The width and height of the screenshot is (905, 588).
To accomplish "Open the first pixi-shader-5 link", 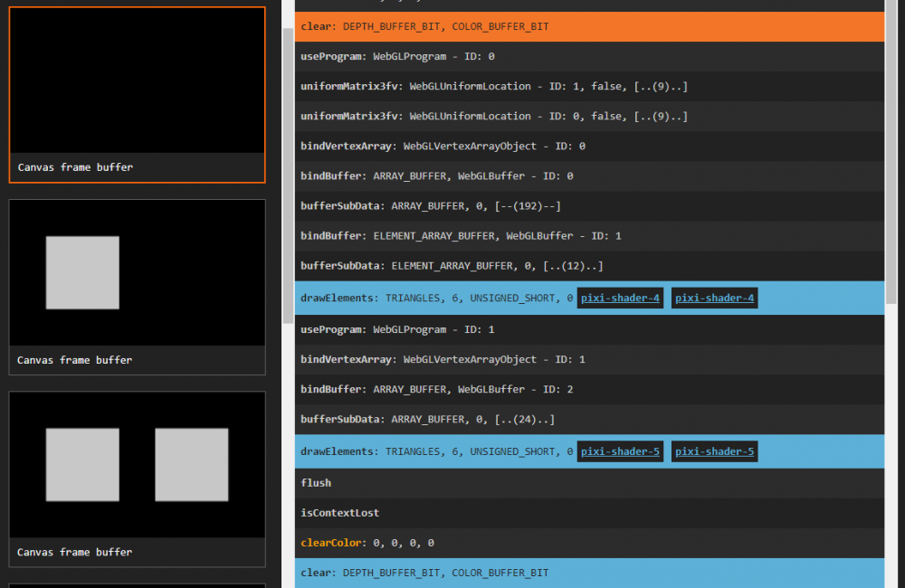I will pyautogui.click(x=620, y=451).
